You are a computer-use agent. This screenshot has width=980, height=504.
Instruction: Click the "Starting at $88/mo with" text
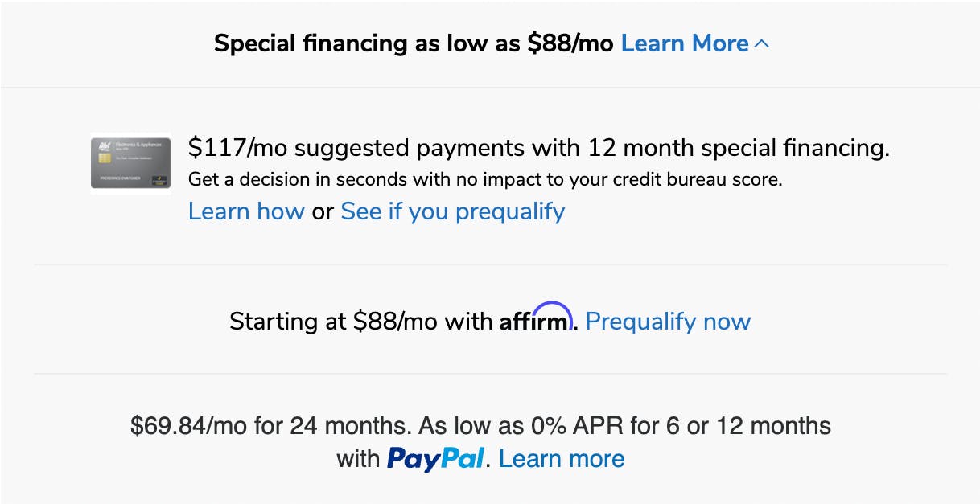pyautogui.click(x=360, y=322)
